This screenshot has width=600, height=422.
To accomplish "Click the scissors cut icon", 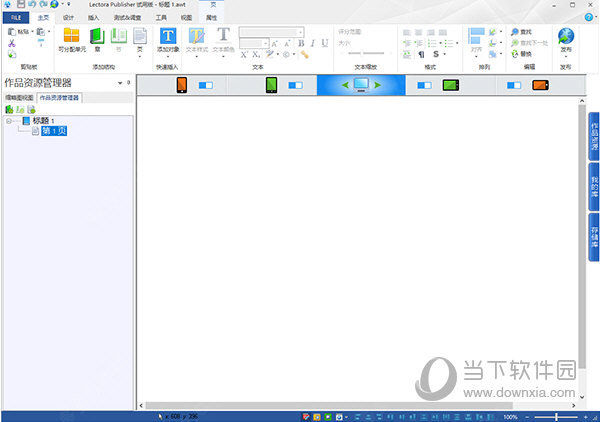I will coord(12,43).
